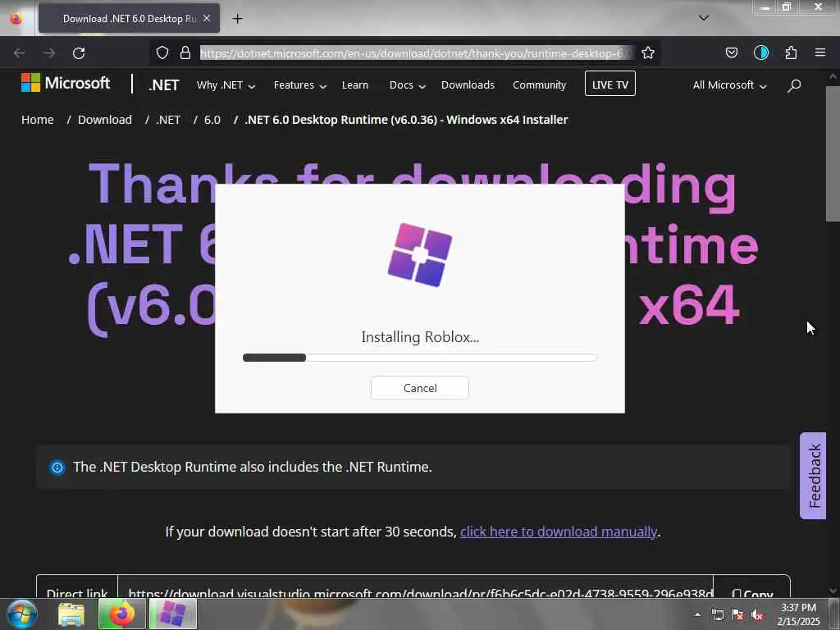
Task: Go to the .NET breadcrumb link
Action: click(x=168, y=120)
